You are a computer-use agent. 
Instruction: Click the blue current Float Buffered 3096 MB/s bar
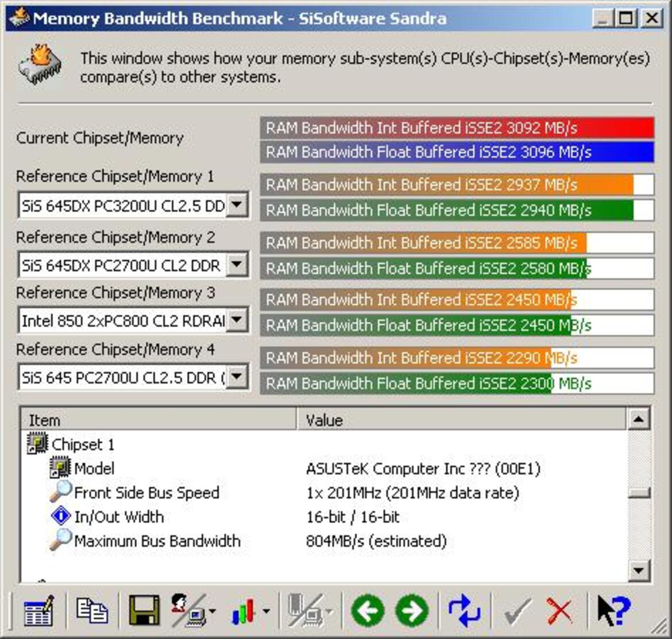point(457,152)
